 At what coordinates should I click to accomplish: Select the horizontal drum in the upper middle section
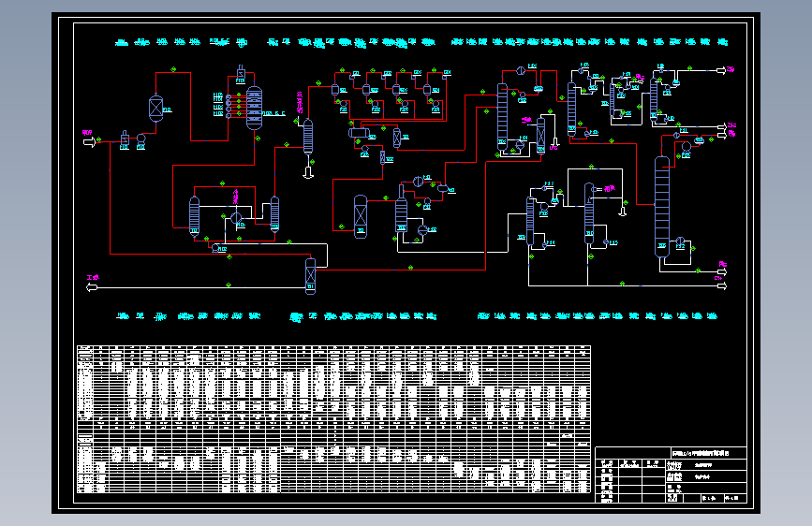click(359, 133)
